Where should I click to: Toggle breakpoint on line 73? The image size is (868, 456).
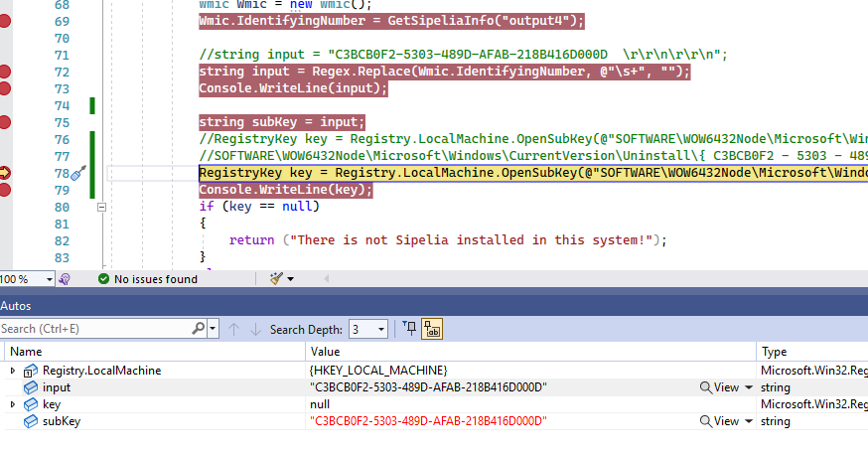click(4, 88)
